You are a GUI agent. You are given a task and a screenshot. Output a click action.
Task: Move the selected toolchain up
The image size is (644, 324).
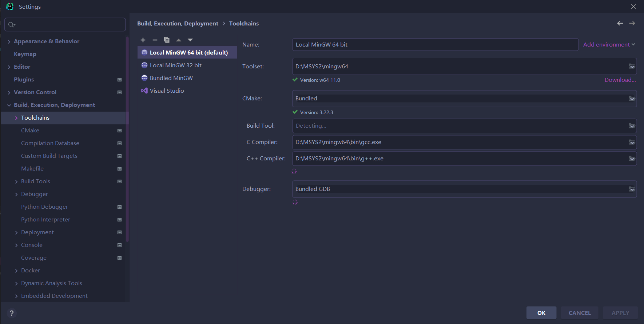(x=179, y=40)
